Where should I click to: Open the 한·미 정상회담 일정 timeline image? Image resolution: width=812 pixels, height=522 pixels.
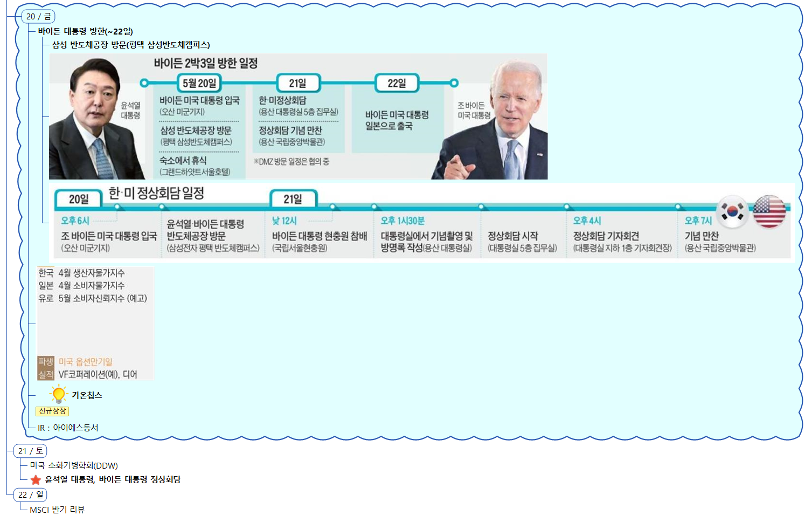(x=422, y=222)
